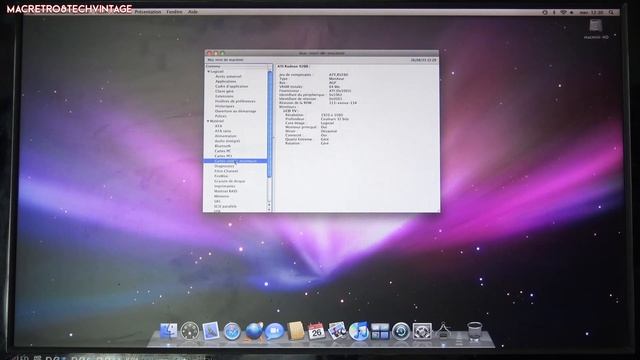Open the blue globe browser icon in Dock
The width and height of the screenshot is (640, 360).
(x=253, y=331)
